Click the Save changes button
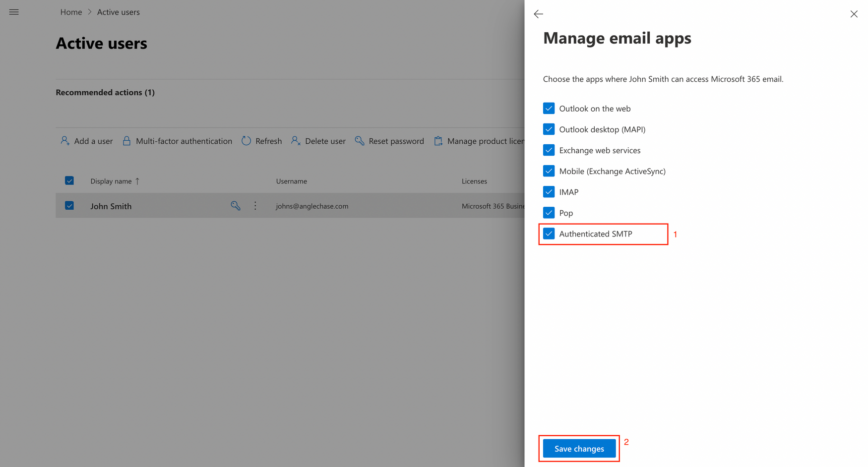 pos(579,449)
